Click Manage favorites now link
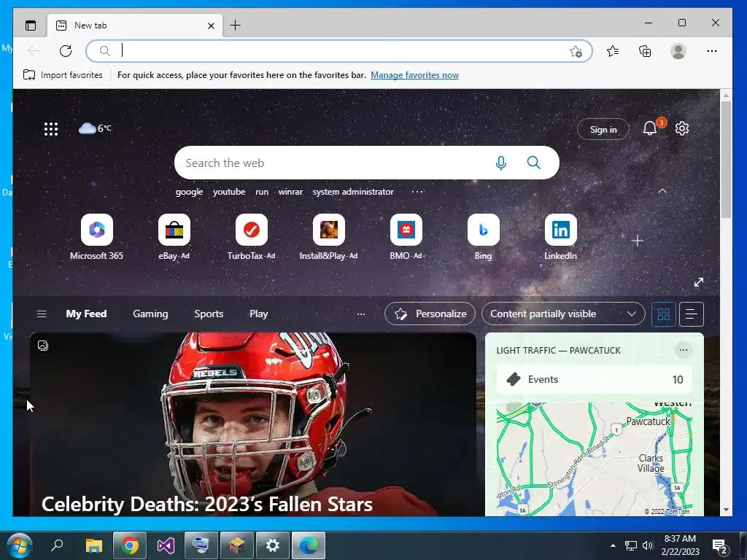This screenshot has width=747, height=560. (414, 75)
